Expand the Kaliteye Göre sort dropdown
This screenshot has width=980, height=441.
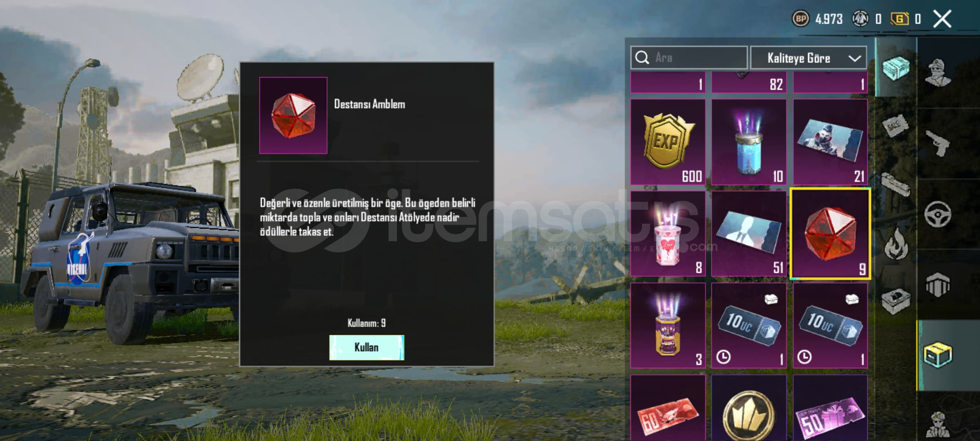[x=808, y=58]
